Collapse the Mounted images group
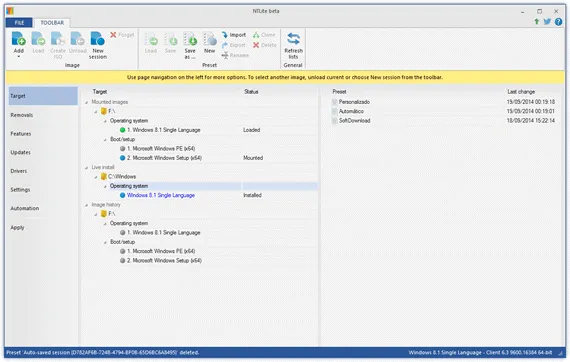 87,102
